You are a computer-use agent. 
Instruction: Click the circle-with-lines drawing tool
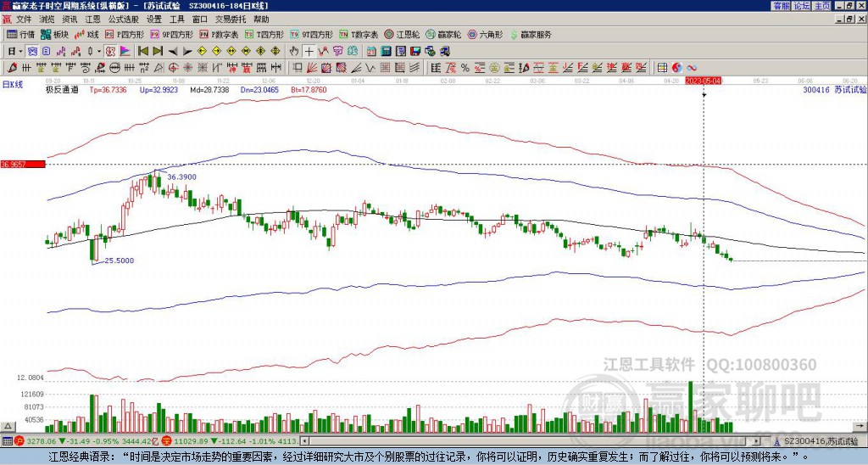pos(114,68)
